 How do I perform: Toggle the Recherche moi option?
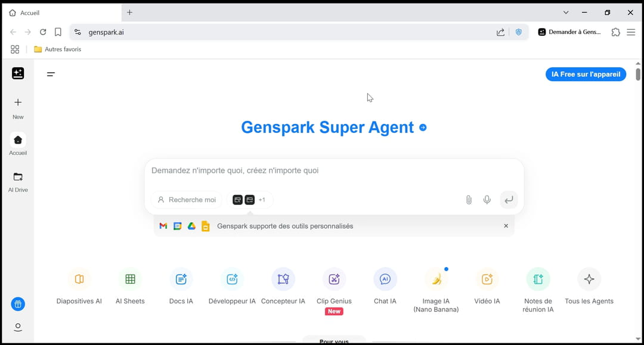tap(187, 200)
